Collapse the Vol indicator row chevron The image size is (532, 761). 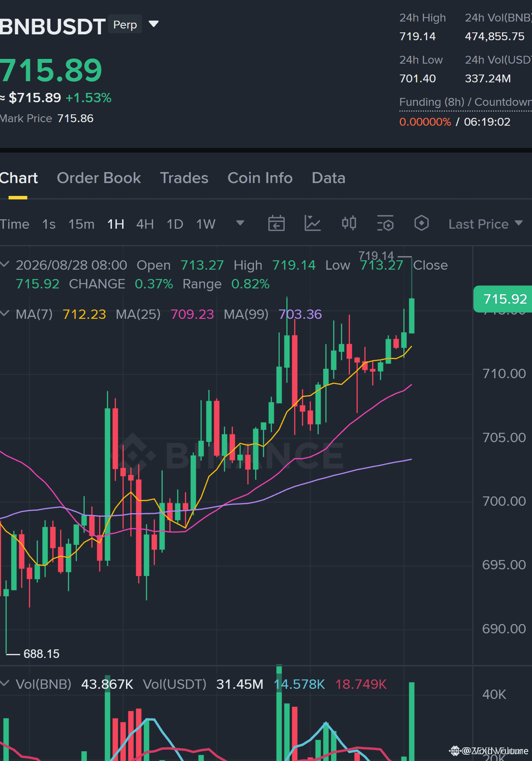pyautogui.click(x=5, y=683)
